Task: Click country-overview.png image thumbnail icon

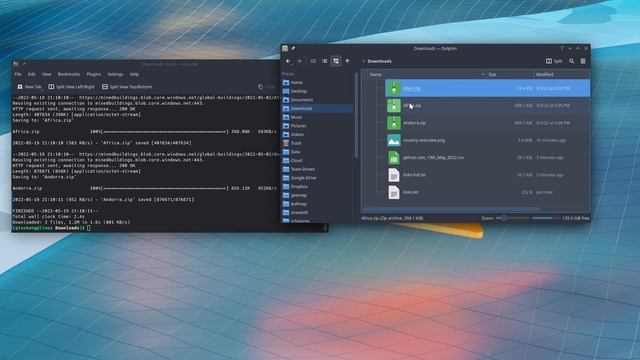Action: [393, 140]
